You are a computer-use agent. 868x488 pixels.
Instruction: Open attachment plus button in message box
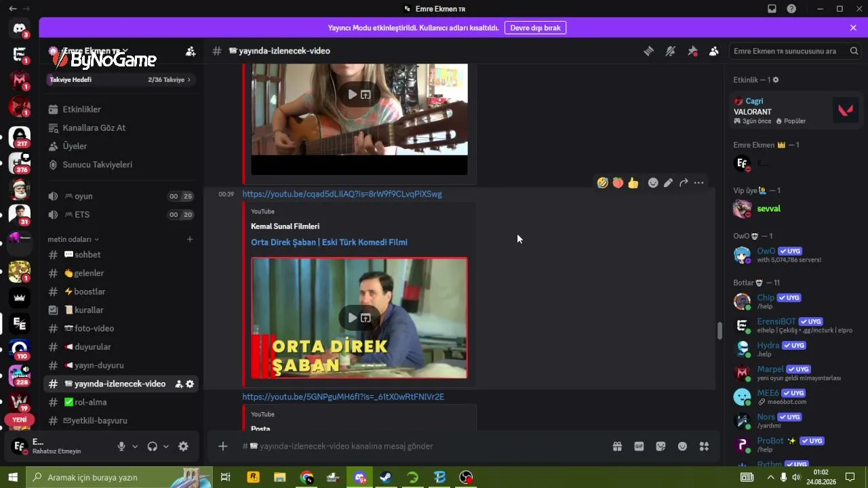point(223,446)
